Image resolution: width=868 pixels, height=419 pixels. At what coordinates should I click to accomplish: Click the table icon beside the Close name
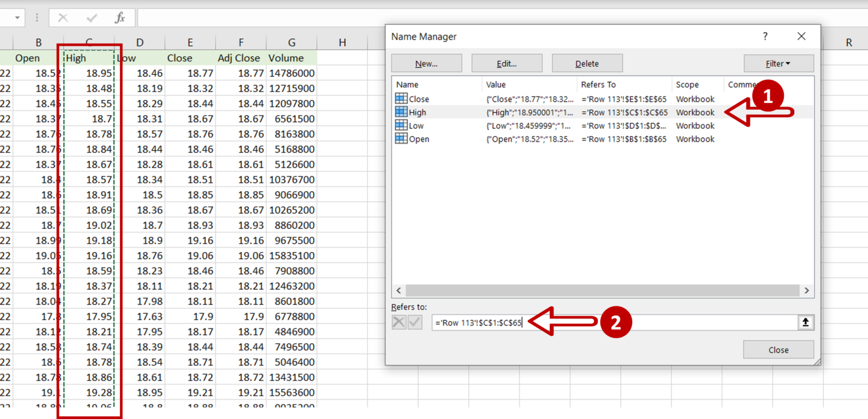[402, 98]
